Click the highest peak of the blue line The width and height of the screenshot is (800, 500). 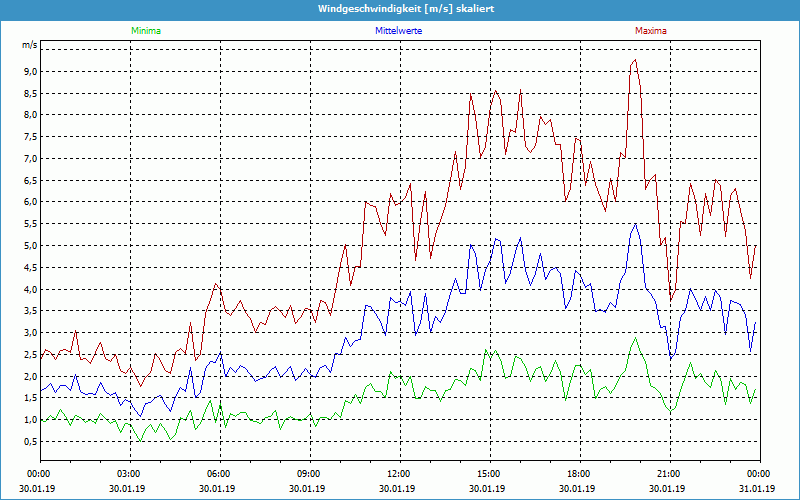635,224
